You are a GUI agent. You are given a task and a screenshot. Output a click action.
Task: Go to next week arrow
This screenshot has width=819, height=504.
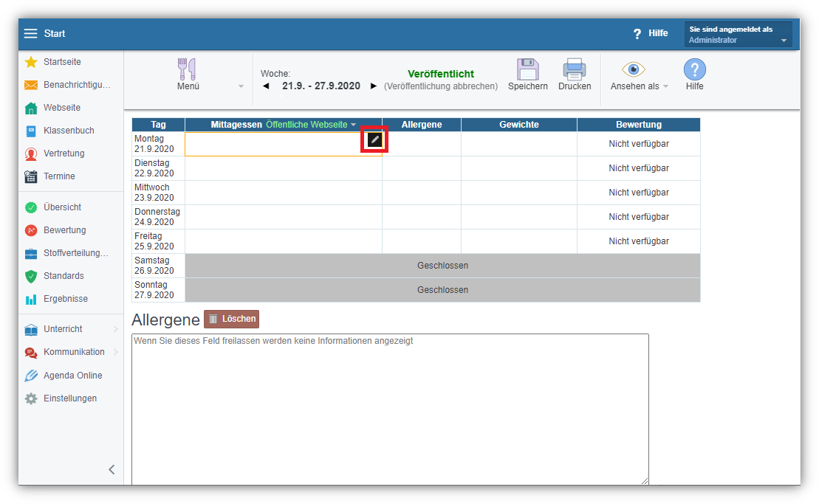(374, 86)
